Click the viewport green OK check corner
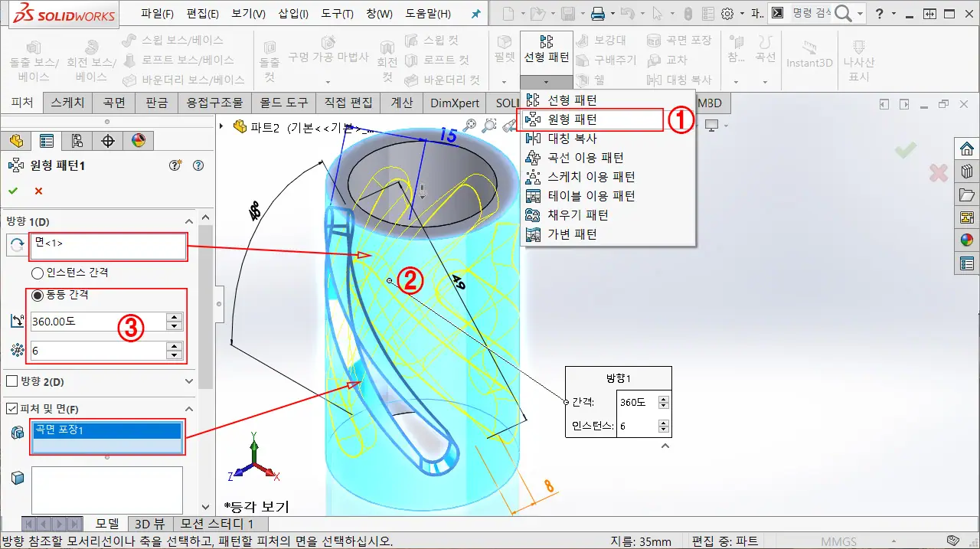 tap(905, 150)
